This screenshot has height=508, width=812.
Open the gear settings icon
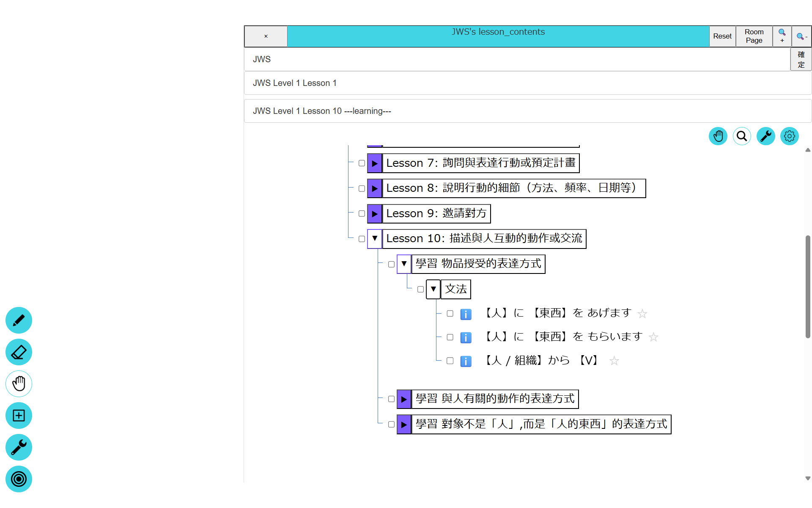pyautogui.click(x=789, y=136)
